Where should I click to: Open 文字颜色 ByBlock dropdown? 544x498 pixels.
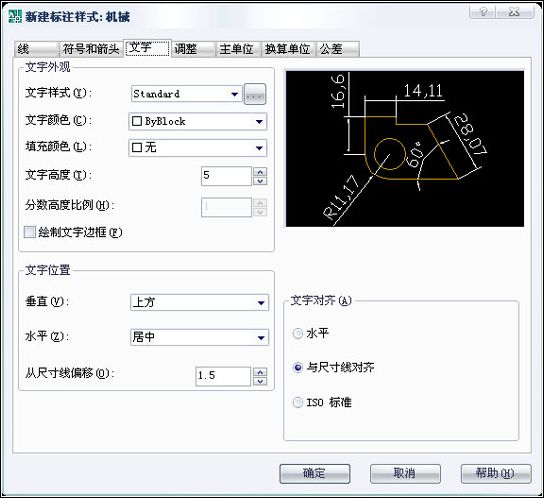pos(198,121)
